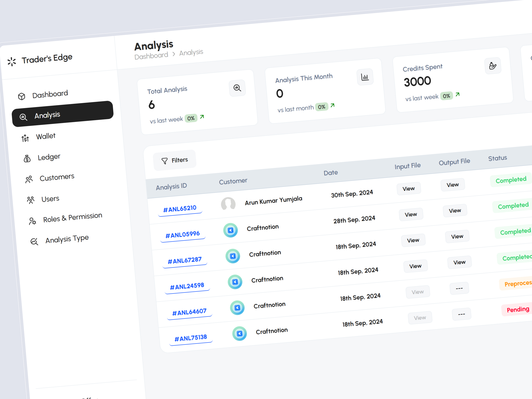532x399 pixels.
Task: Click the growth arrow beside vs last week
Action: tap(201, 117)
